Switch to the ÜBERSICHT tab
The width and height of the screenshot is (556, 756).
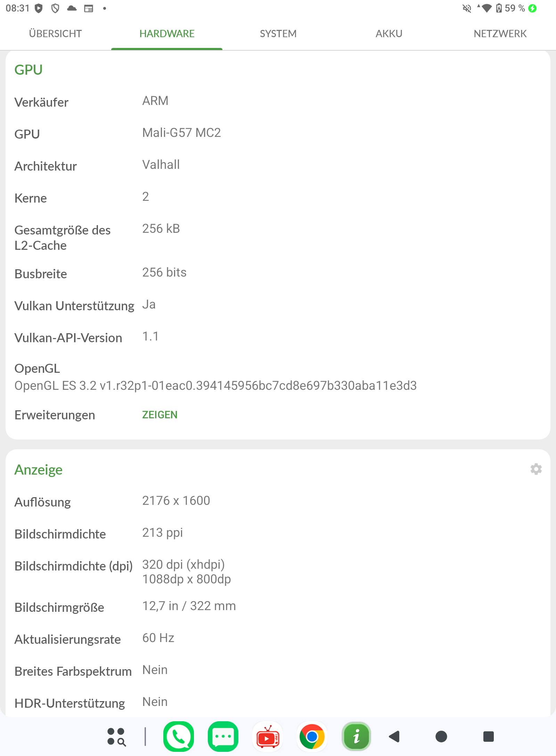point(56,34)
